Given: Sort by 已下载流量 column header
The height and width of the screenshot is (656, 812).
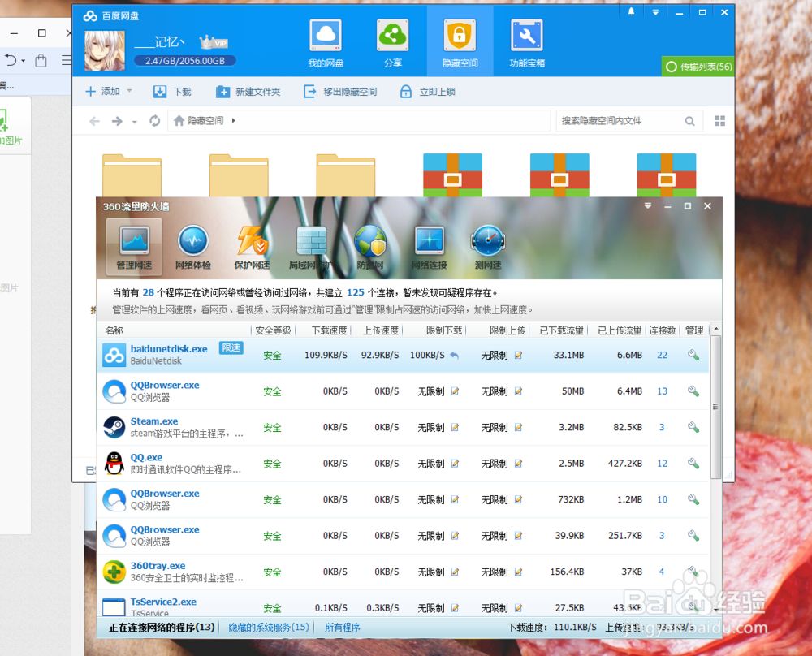Looking at the screenshot, I should coord(561,330).
